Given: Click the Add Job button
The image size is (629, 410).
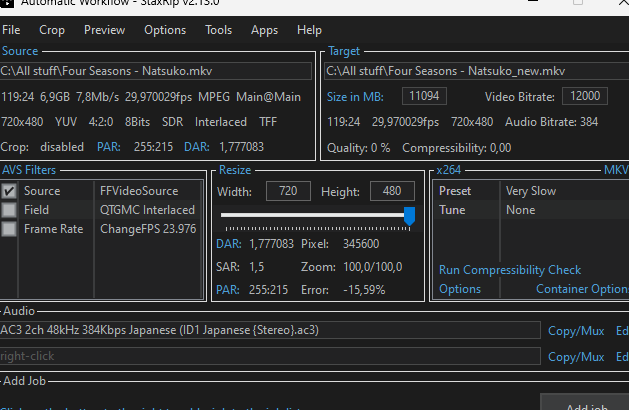Looking at the screenshot, I should coord(586,403).
